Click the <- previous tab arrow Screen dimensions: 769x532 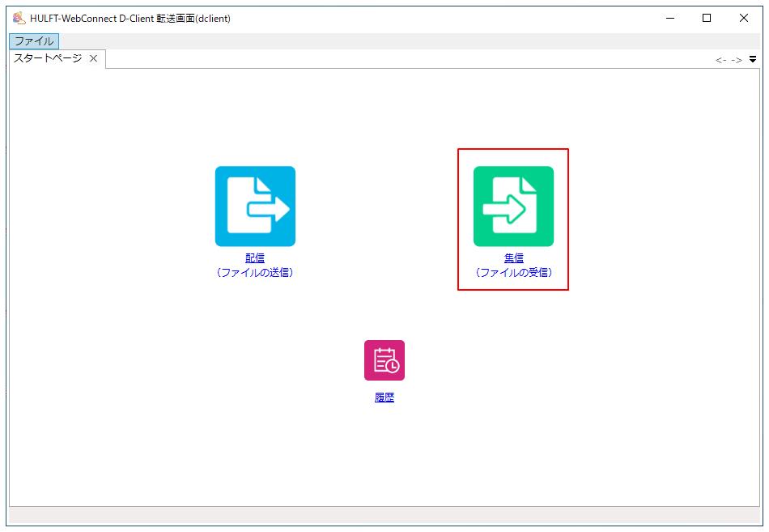[x=721, y=60]
